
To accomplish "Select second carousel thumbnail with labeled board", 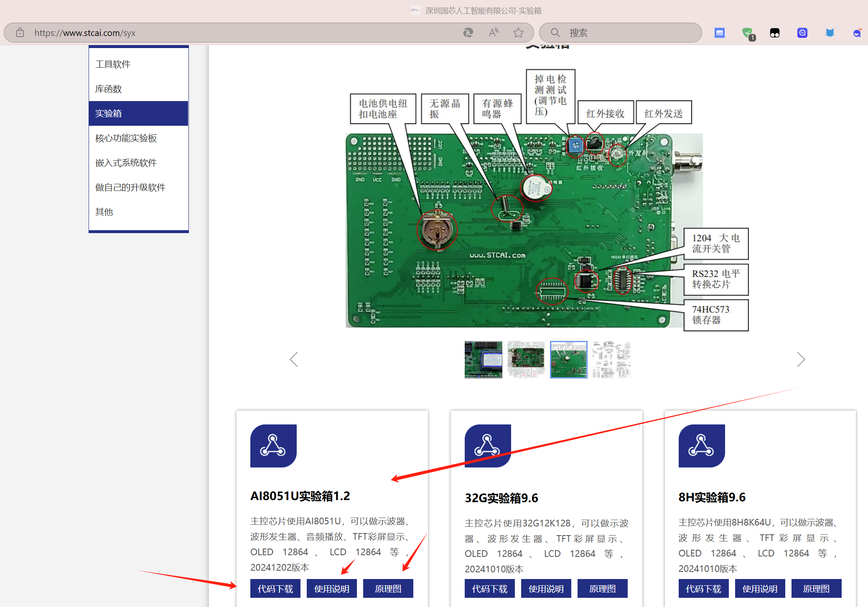I will coord(526,360).
